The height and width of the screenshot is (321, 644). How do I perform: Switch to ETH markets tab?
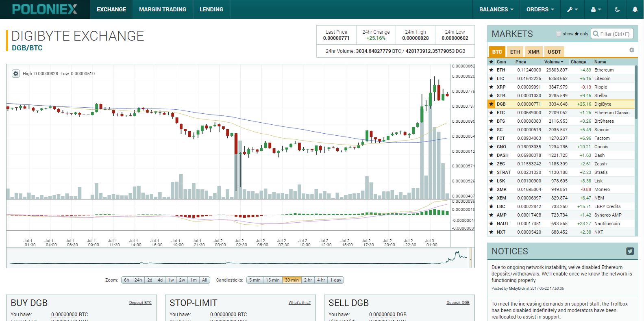tap(515, 52)
